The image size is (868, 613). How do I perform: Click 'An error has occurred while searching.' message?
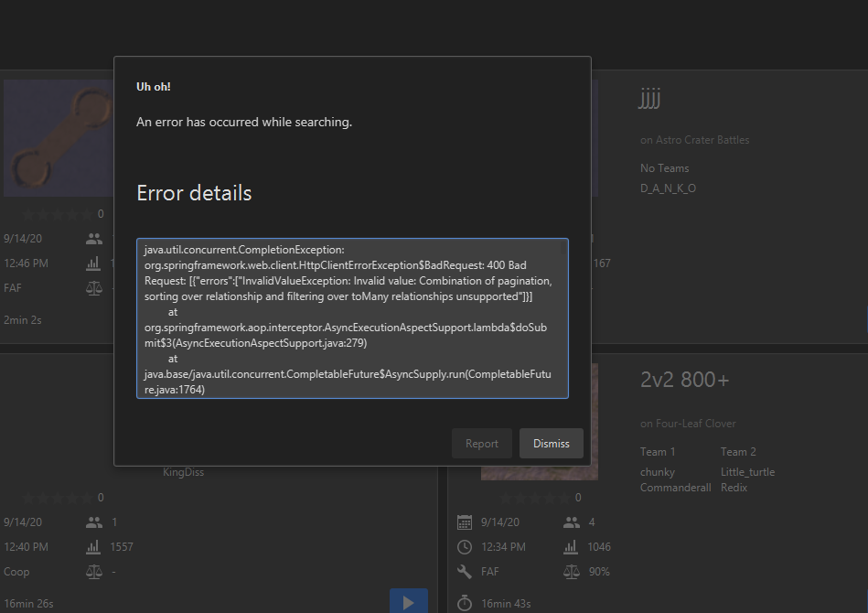pyautogui.click(x=244, y=122)
